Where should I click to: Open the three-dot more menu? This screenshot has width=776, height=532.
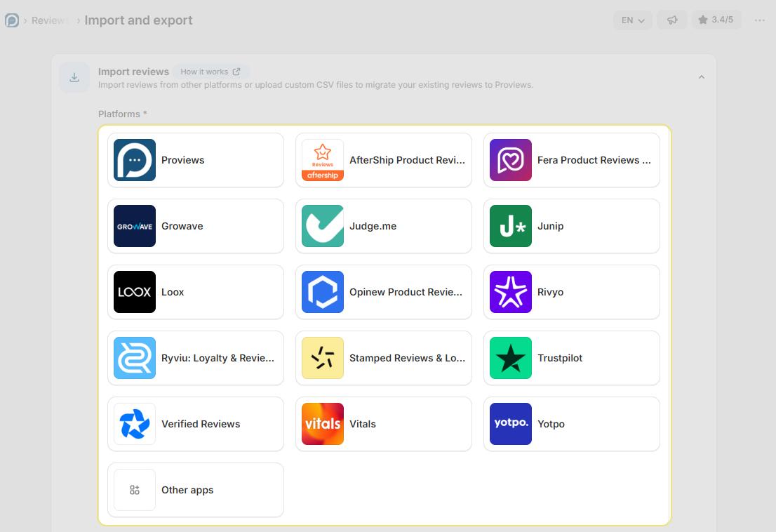(x=760, y=20)
